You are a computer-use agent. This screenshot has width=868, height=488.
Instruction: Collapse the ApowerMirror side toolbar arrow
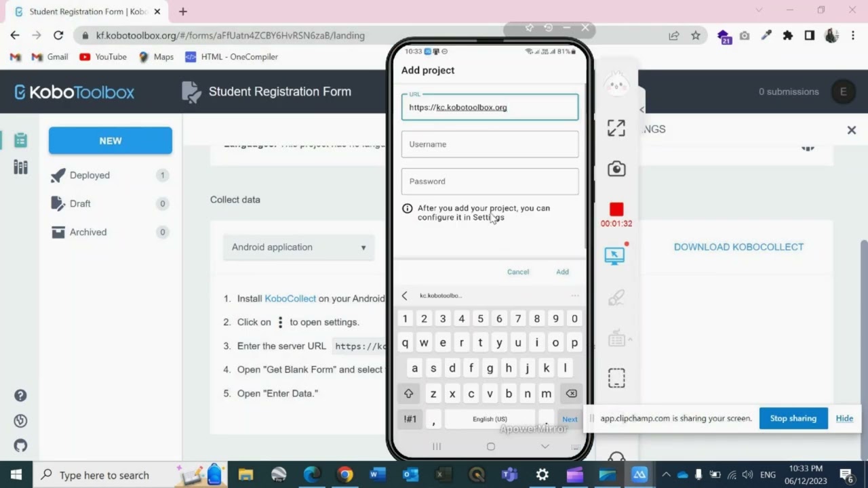[x=642, y=109]
